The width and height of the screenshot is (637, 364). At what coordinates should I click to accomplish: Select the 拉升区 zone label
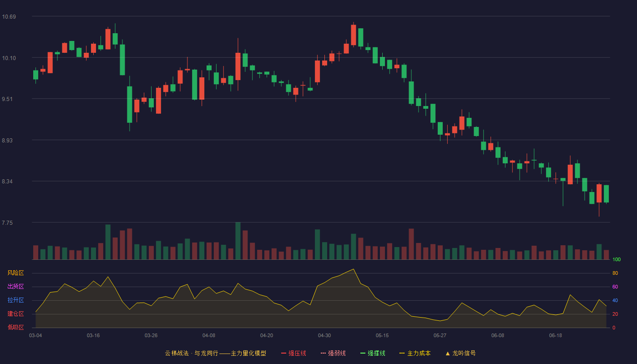coord(15,300)
